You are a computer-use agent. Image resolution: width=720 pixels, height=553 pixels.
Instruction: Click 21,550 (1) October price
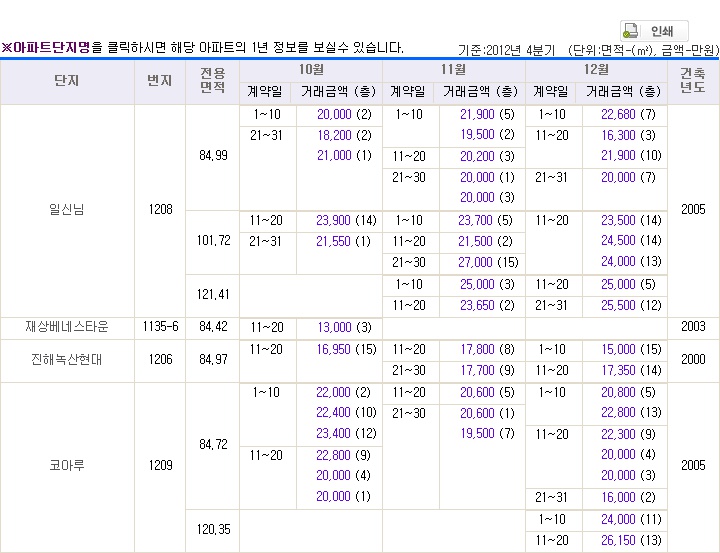[343, 242]
